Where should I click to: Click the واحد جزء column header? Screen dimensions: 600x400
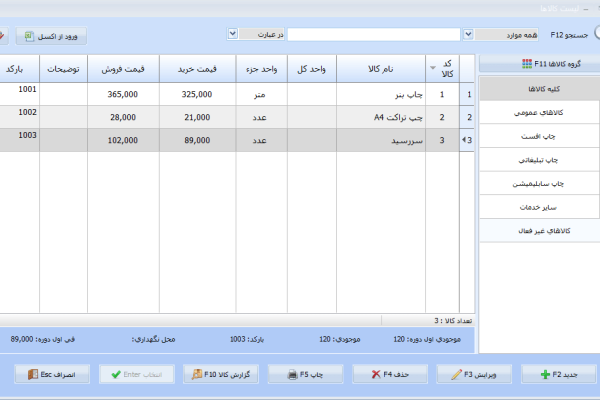tap(261, 69)
